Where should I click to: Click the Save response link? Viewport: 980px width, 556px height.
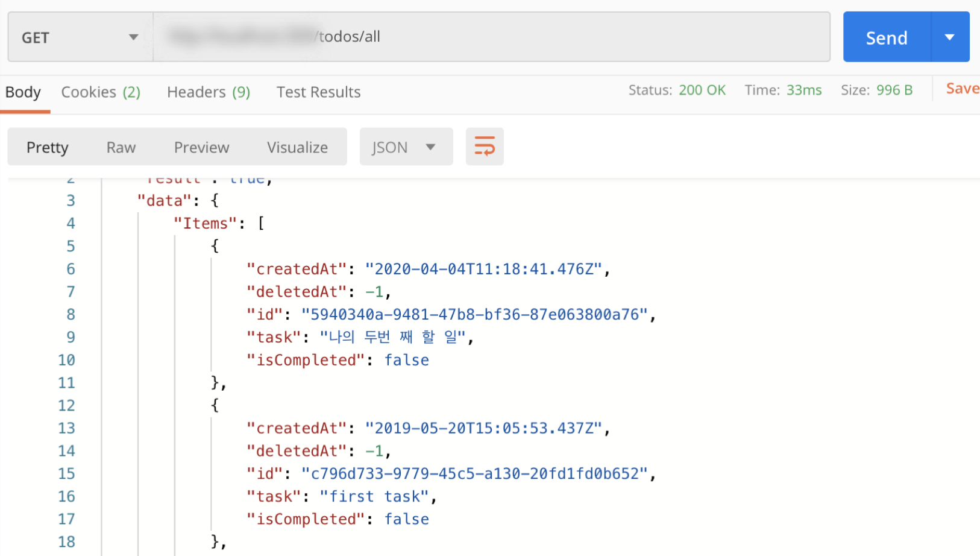coord(963,89)
